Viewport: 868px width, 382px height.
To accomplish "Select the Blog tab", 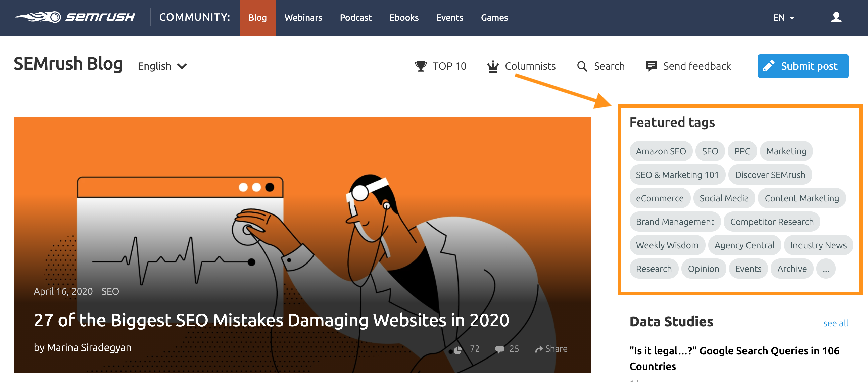I will tap(257, 17).
